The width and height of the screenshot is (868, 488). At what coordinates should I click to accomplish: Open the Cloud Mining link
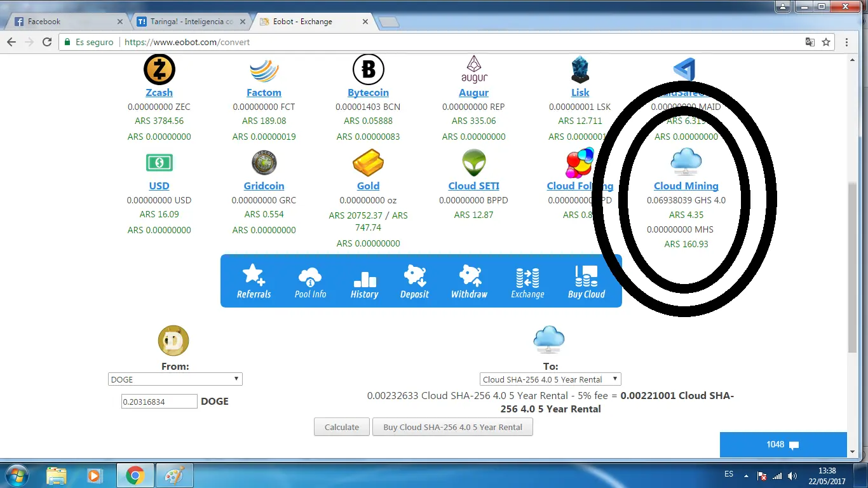coord(686,186)
